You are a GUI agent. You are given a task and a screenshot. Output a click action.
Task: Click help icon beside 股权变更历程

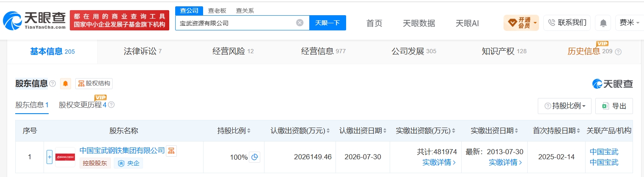click(111, 105)
